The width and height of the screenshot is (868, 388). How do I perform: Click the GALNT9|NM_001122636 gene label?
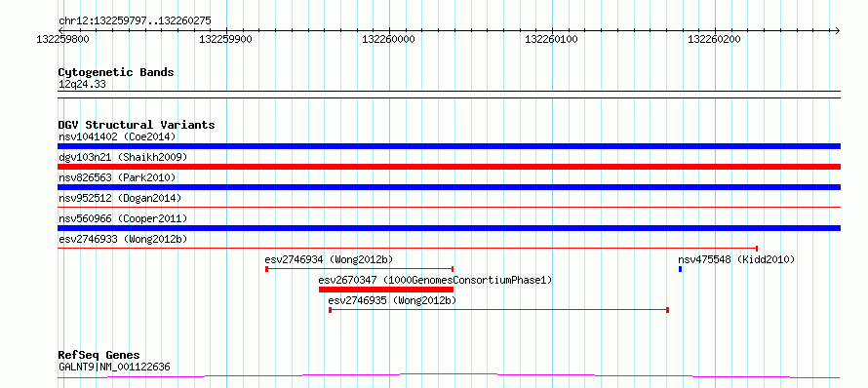click(x=114, y=367)
